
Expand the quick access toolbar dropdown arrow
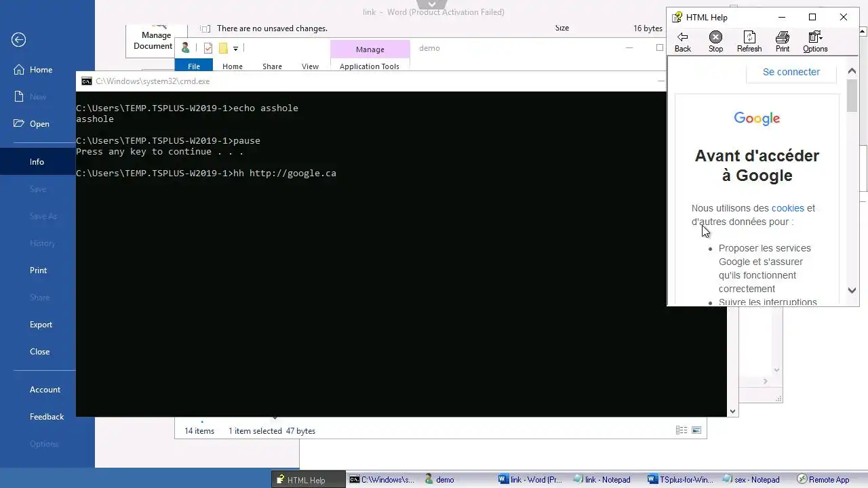[235, 48]
